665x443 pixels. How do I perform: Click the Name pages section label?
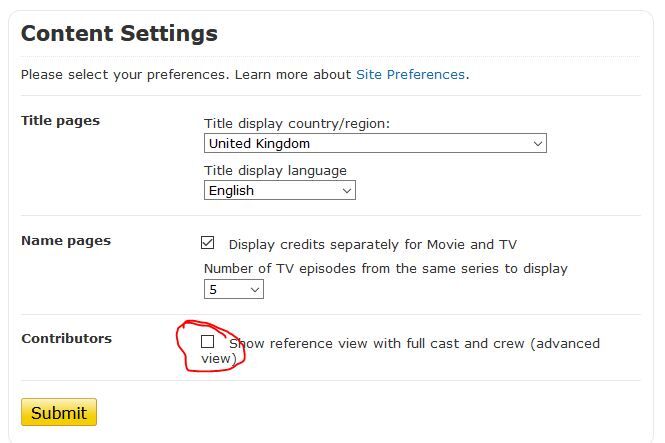pyautogui.click(x=65, y=241)
